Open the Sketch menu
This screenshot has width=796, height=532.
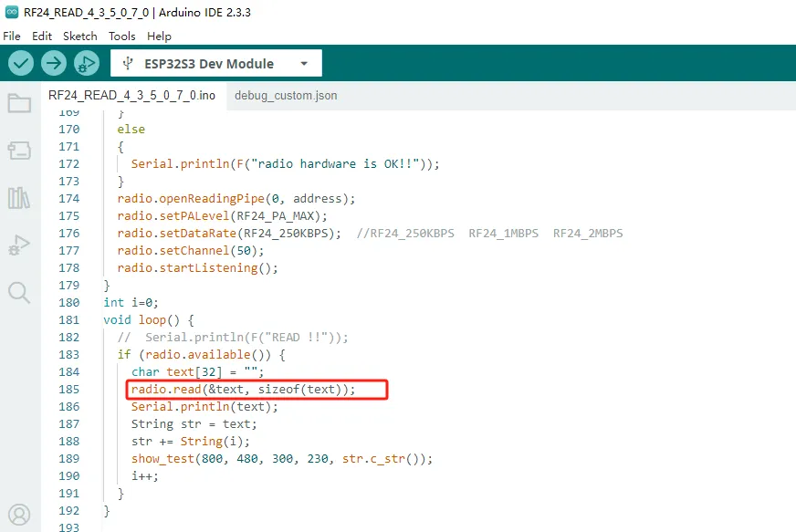tap(79, 37)
